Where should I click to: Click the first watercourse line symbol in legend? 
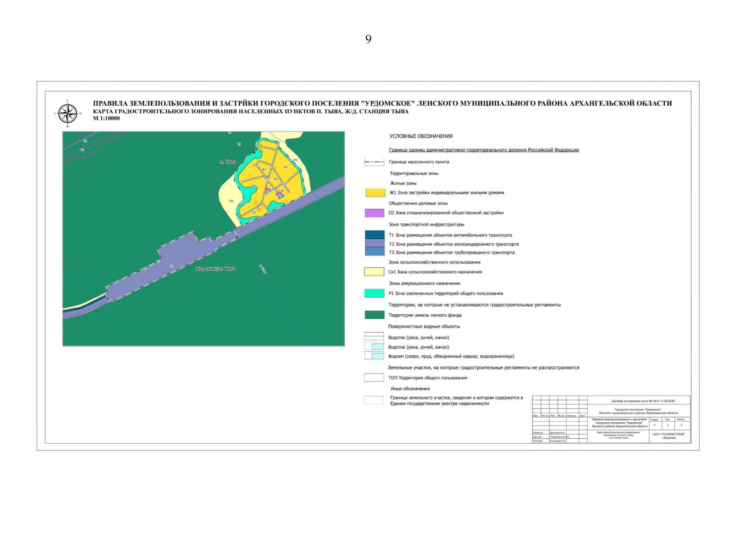374,337
